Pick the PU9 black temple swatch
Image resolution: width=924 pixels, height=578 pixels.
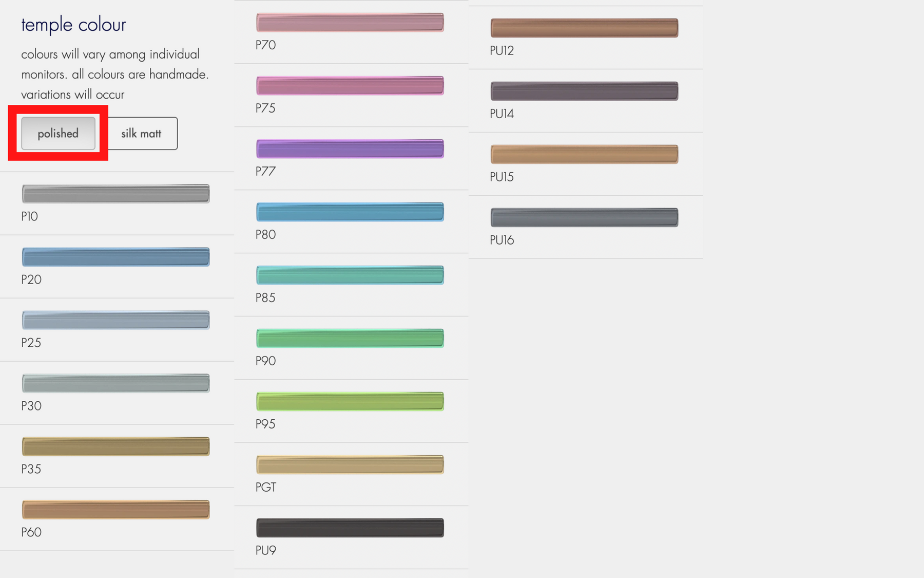pyautogui.click(x=350, y=528)
